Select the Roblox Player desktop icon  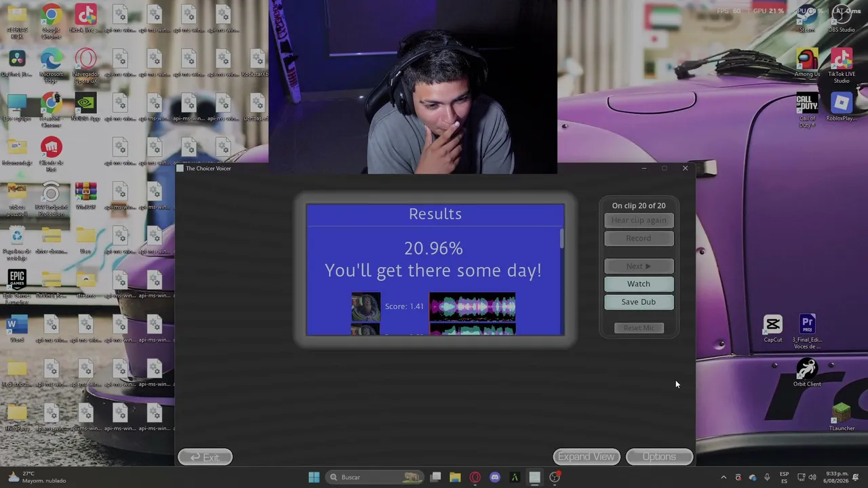point(842,108)
